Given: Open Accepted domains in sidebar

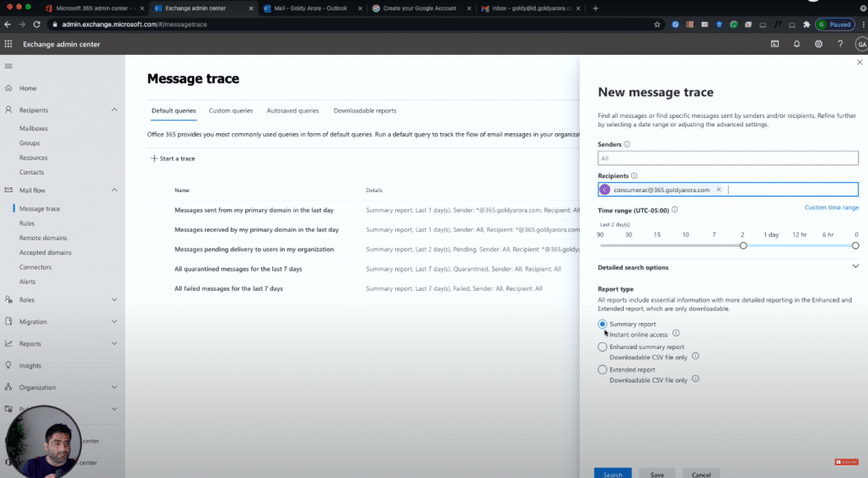Looking at the screenshot, I should (x=46, y=253).
